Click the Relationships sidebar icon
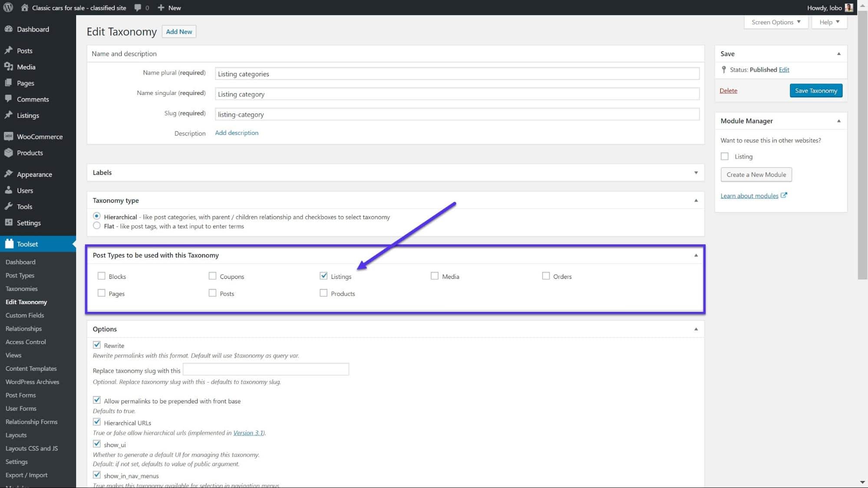This screenshot has height=488, width=868. (23, 328)
